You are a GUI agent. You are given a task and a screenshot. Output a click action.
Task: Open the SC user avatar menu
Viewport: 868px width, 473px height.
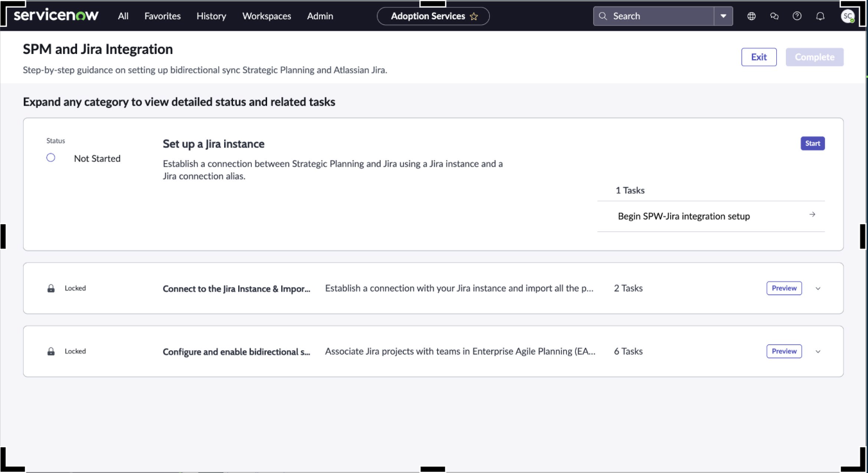[x=847, y=16]
